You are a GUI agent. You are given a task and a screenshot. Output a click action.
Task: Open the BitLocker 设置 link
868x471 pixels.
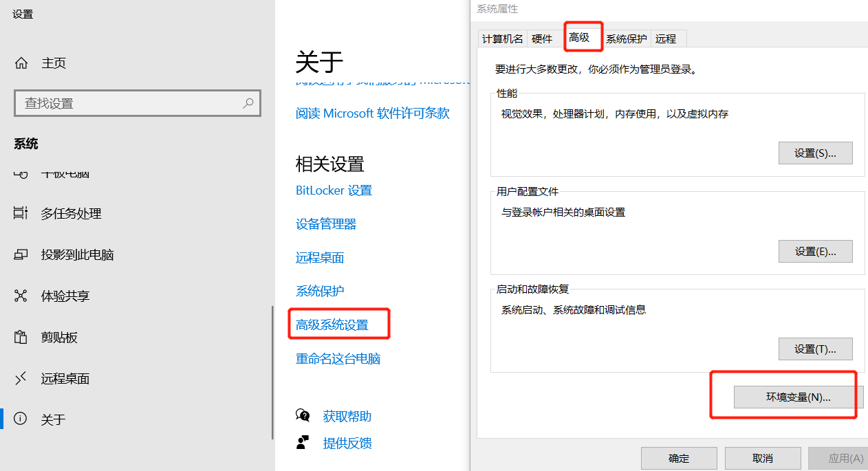click(334, 190)
